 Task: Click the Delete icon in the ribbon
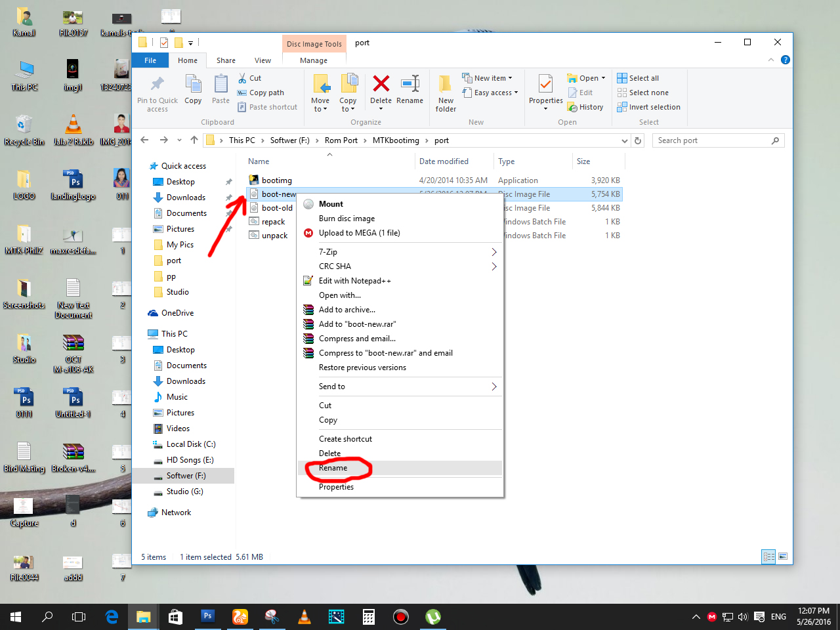[381, 84]
